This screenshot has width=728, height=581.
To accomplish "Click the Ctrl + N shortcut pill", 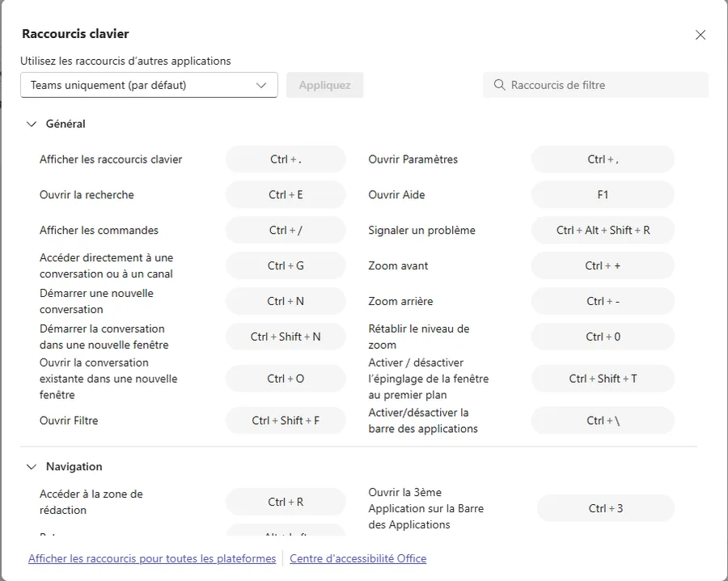I will 286,301.
